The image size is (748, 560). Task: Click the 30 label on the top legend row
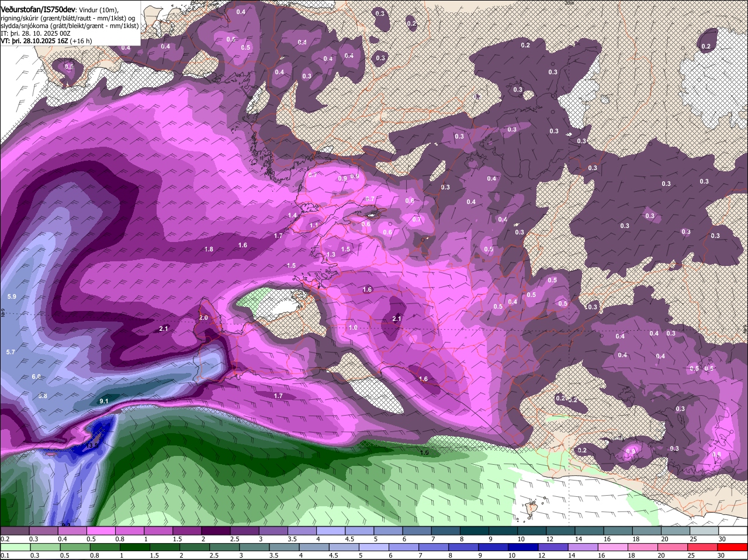tap(722, 539)
